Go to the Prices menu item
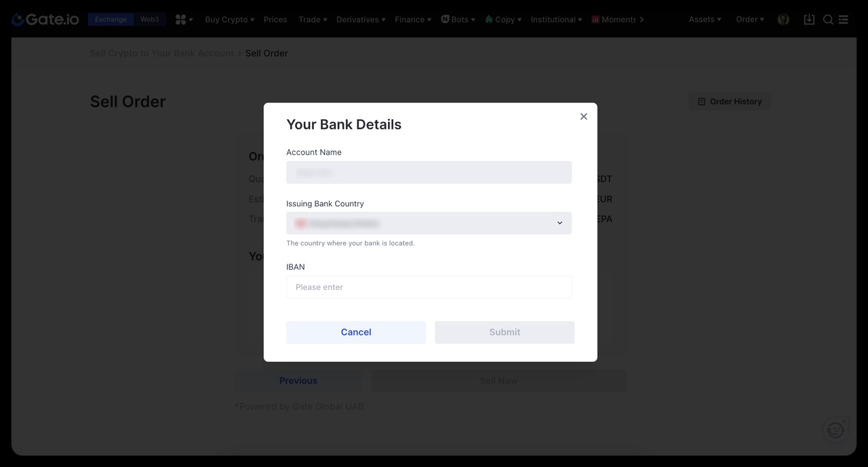Viewport: 868px width, 467px height. click(275, 20)
